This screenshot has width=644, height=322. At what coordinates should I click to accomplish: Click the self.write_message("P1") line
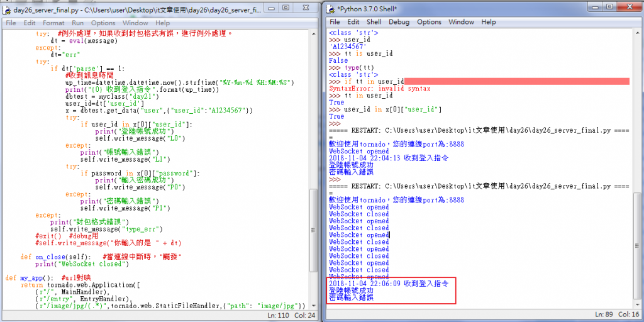click(125, 208)
